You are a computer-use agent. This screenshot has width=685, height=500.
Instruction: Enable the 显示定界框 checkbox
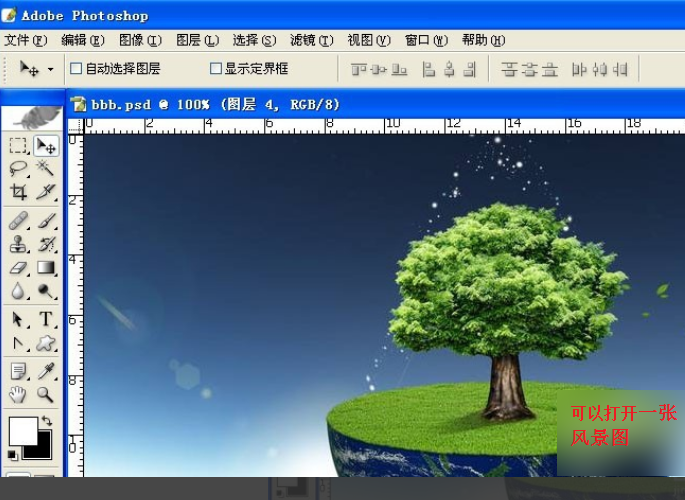(215, 69)
